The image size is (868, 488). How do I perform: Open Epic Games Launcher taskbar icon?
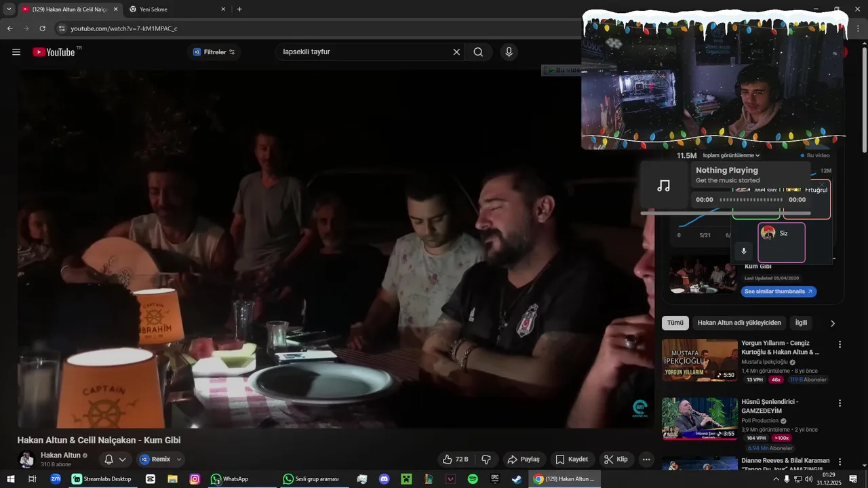495,479
